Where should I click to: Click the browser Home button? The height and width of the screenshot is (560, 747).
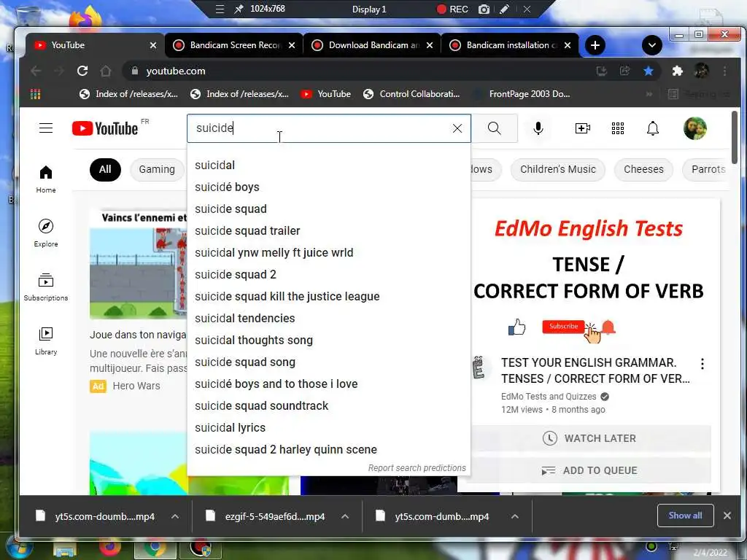(106, 71)
